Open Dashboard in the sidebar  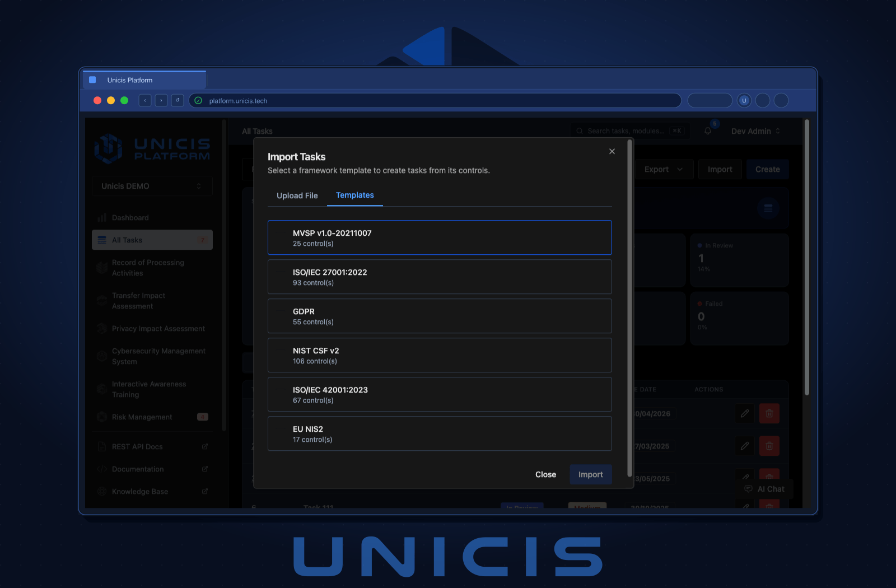[152, 218]
